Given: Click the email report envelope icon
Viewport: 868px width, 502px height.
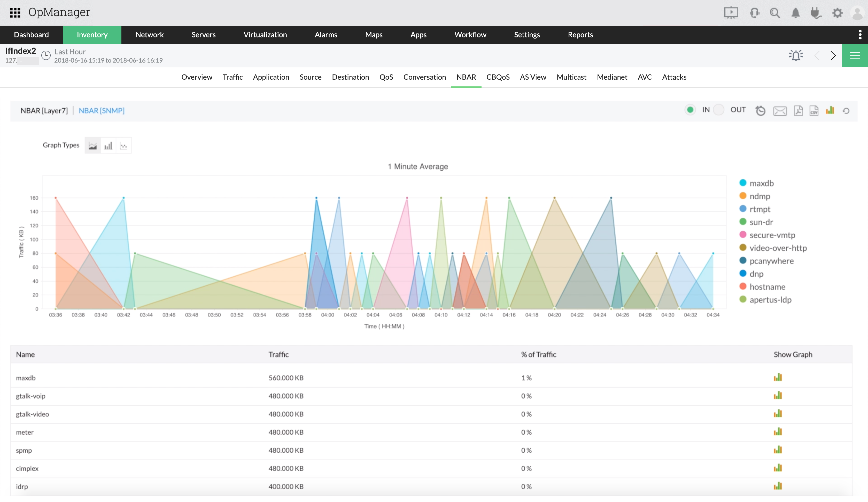Looking at the screenshot, I should [x=780, y=111].
